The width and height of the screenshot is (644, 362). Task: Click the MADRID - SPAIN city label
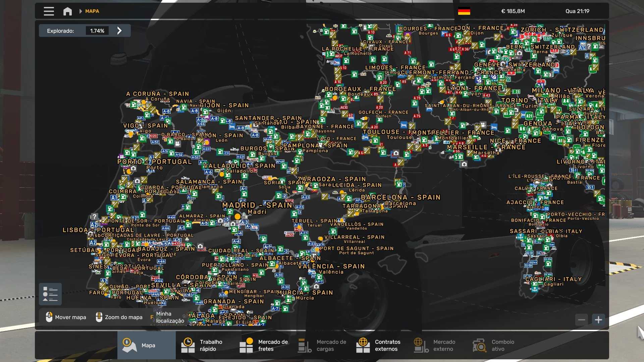257,205
